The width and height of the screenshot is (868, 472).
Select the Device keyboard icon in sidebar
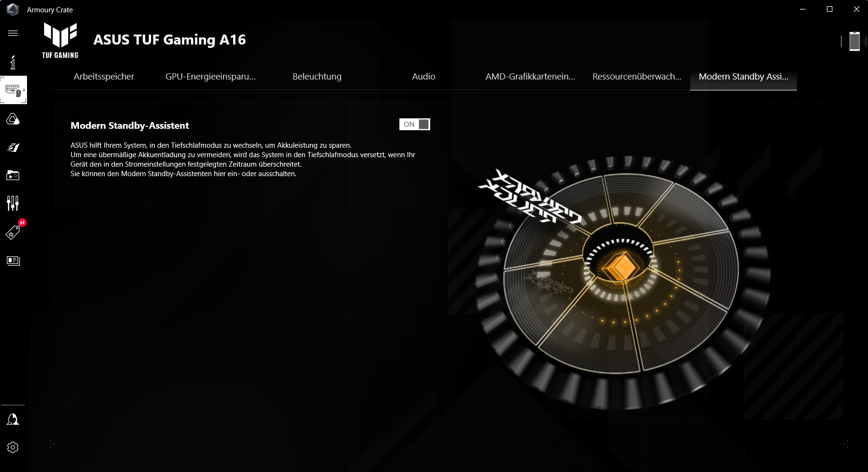(13, 90)
